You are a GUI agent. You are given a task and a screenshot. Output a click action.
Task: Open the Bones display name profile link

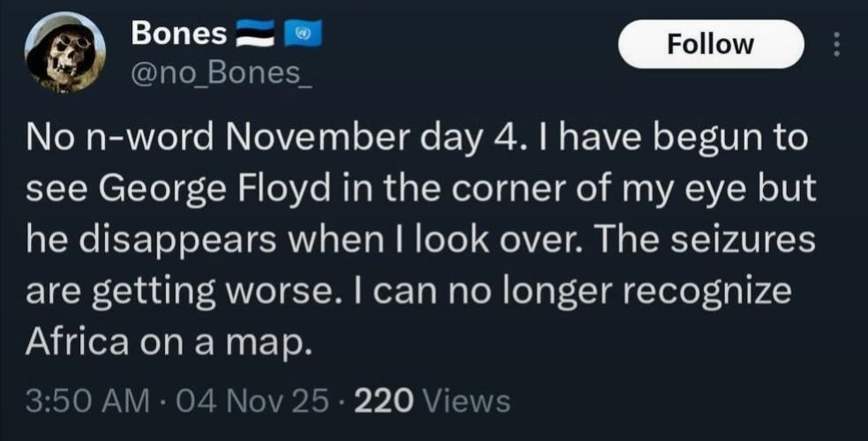[179, 34]
